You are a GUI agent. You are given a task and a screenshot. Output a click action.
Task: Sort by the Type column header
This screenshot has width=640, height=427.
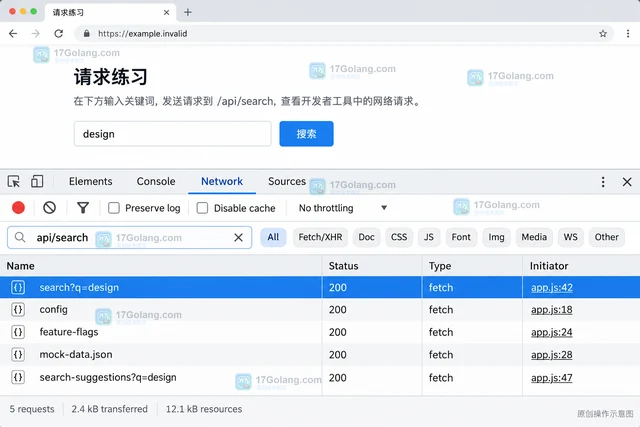(472, 266)
